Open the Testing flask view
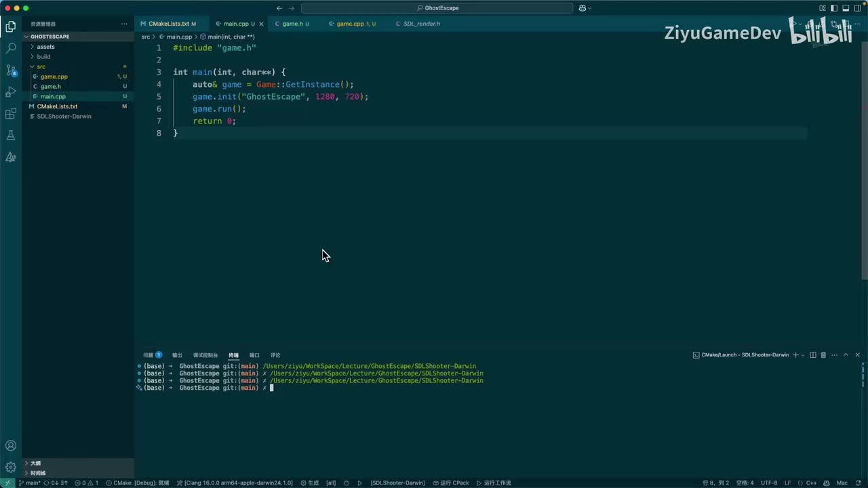The image size is (868, 488). 11,136
